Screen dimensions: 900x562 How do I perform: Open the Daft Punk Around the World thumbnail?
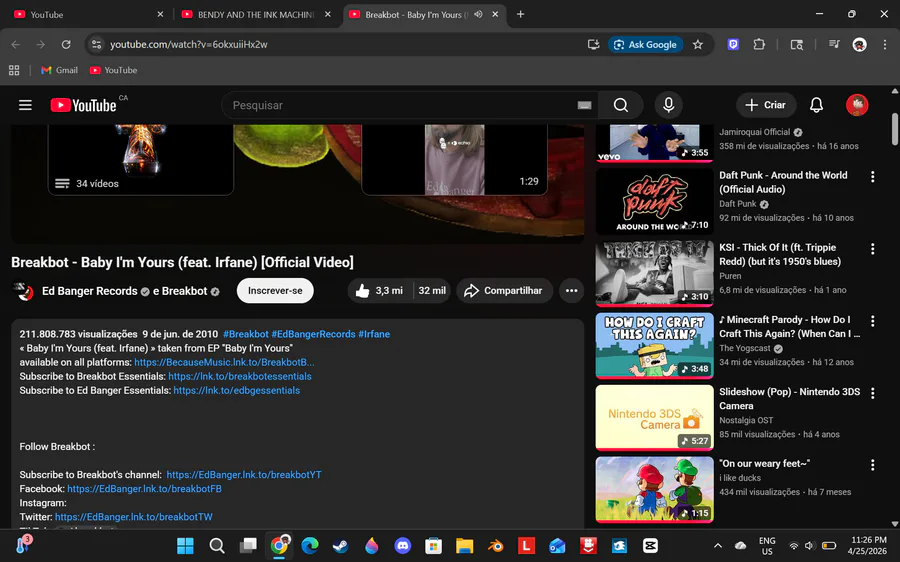[654, 201]
